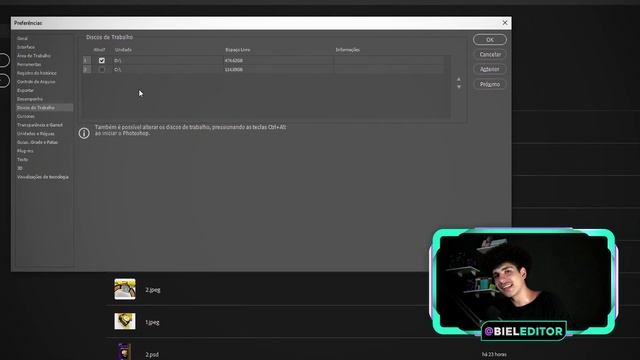Open the 2.psd thumbnail in recent files
The width and height of the screenshot is (640, 360).
(x=124, y=352)
